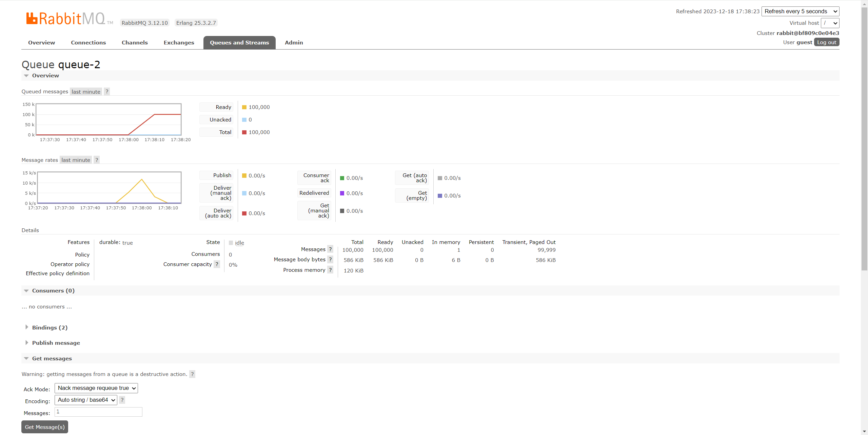Click the red Total color swatch
The height and width of the screenshot is (435, 868).
point(244,132)
